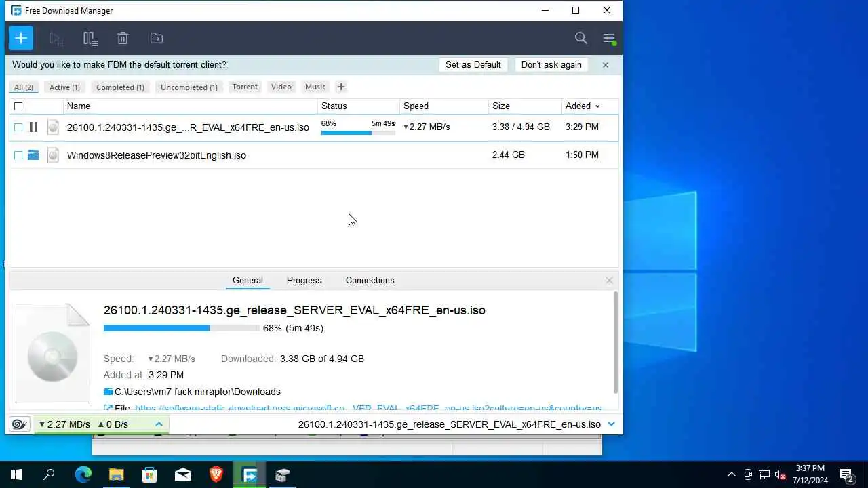Launch Brave browser from the taskbar
The height and width of the screenshot is (488, 868).
(216, 474)
